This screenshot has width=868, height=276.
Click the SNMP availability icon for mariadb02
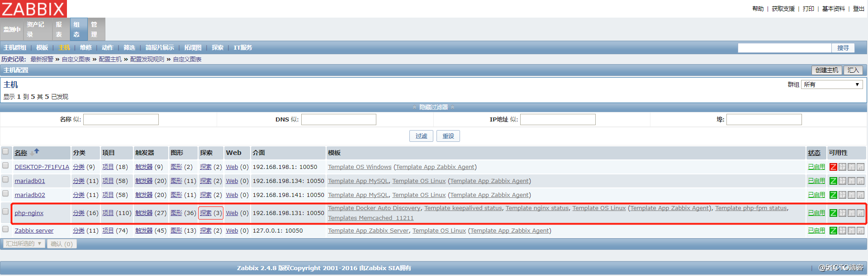tap(842, 195)
